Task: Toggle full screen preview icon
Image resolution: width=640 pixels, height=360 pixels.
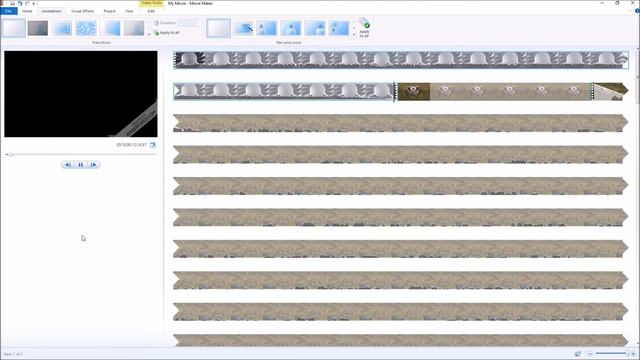Action: [x=153, y=145]
